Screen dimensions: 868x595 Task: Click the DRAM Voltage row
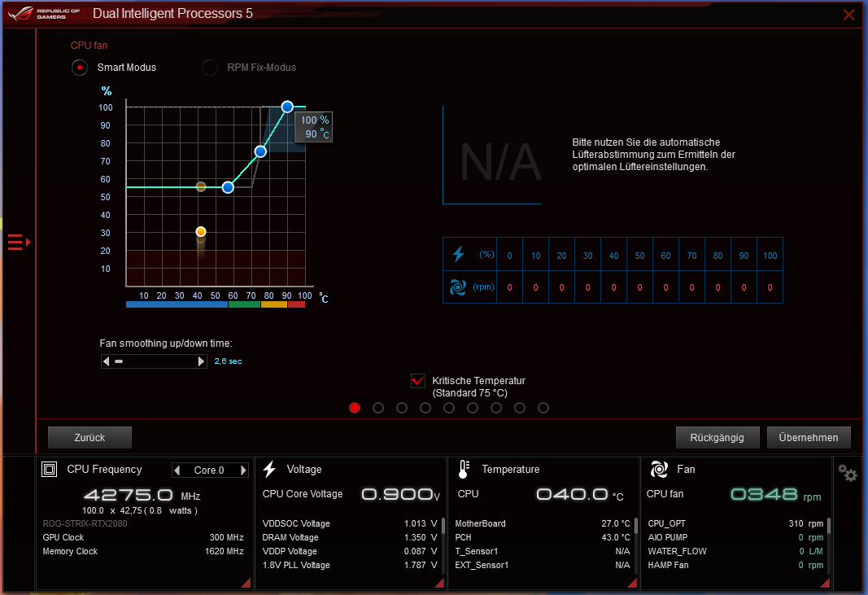350,537
